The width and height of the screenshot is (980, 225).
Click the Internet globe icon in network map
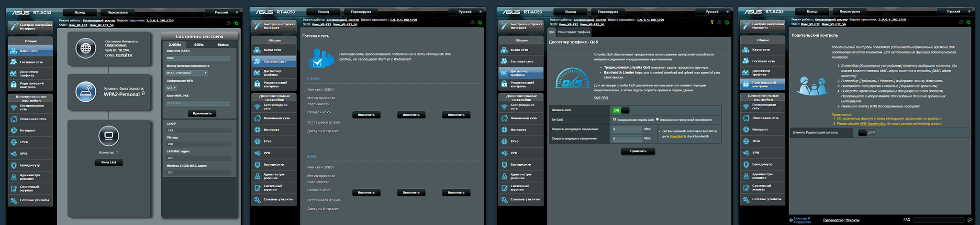point(86,48)
